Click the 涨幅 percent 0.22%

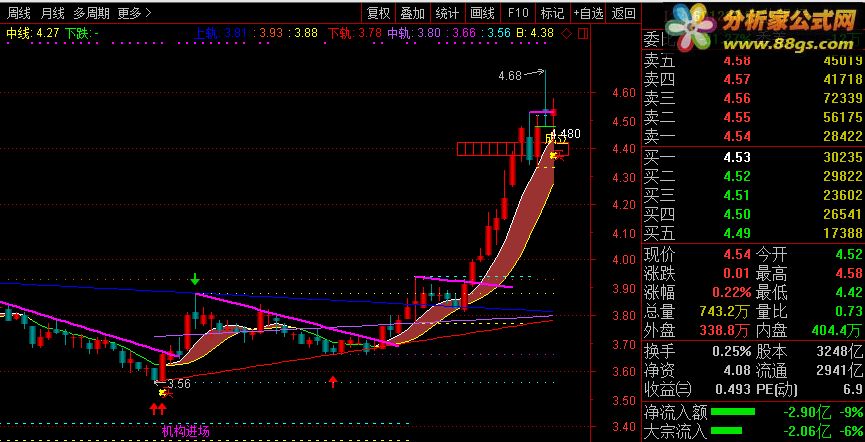(x=731, y=292)
